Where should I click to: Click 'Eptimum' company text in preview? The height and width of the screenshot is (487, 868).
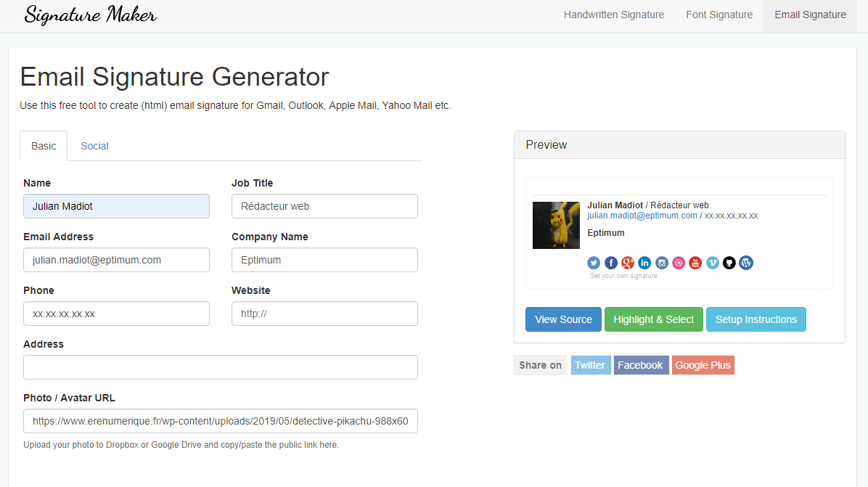(605, 233)
